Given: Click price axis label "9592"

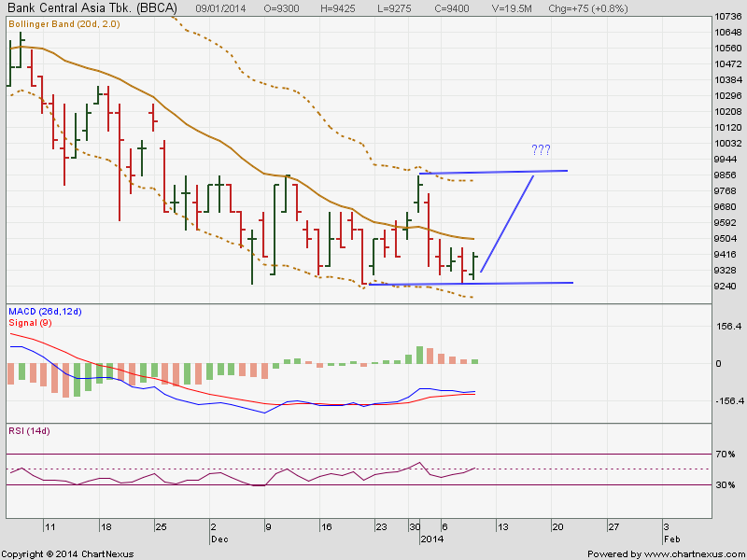Looking at the screenshot, I should pos(726,222).
